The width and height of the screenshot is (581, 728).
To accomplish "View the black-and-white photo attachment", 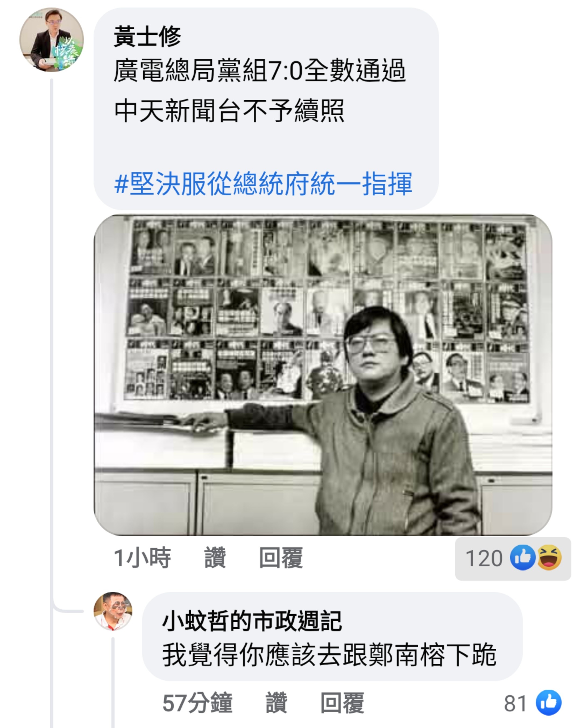I will (323, 375).
